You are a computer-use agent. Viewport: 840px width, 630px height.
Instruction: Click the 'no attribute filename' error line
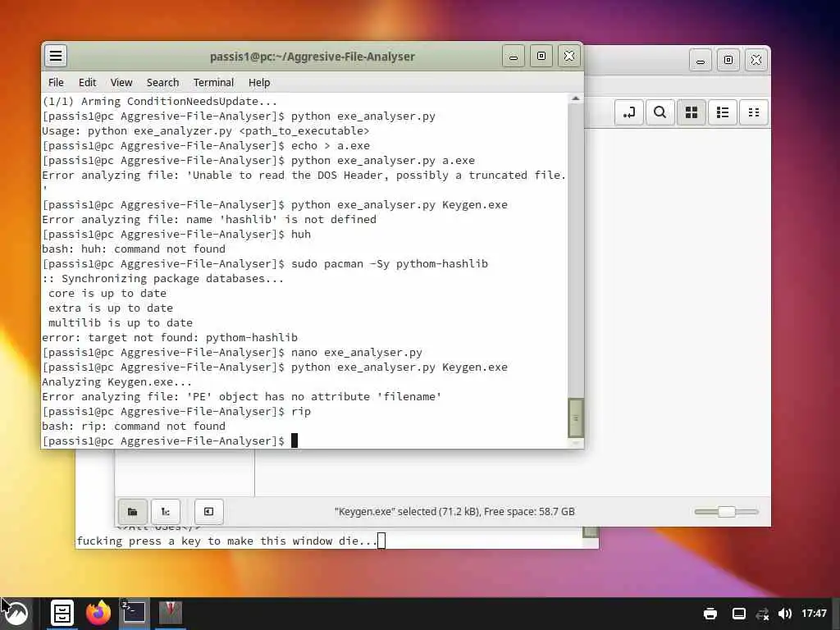(242, 397)
